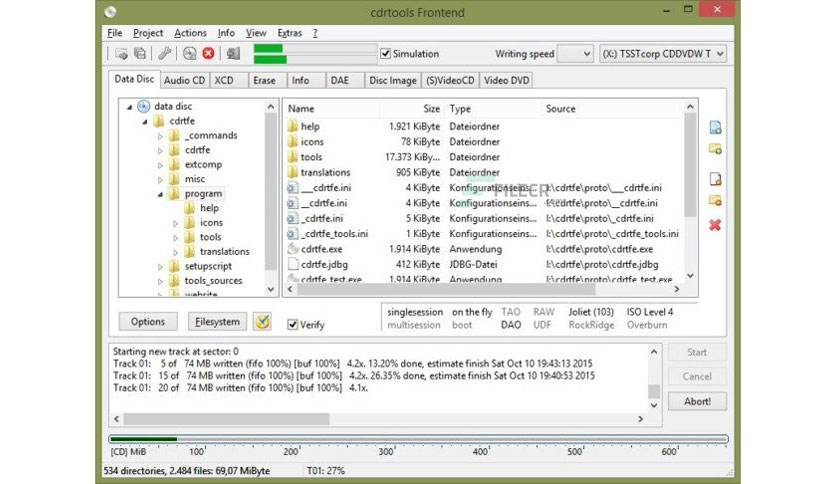Image resolution: width=836 pixels, height=484 pixels.
Task: Click the lower green toolbar progress bar
Action: (x=316, y=59)
